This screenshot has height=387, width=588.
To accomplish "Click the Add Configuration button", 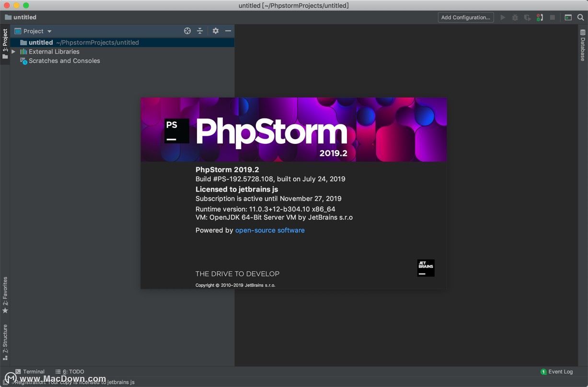I will (x=465, y=17).
